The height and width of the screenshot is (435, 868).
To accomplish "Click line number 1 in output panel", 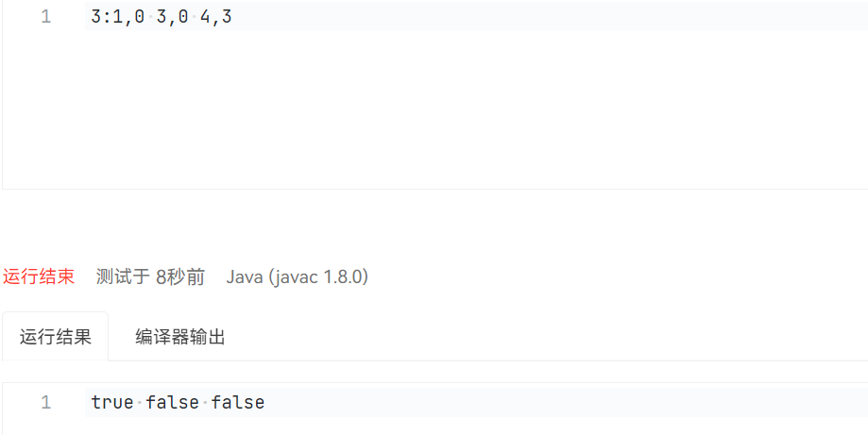I will pyautogui.click(x=46, y=403).
